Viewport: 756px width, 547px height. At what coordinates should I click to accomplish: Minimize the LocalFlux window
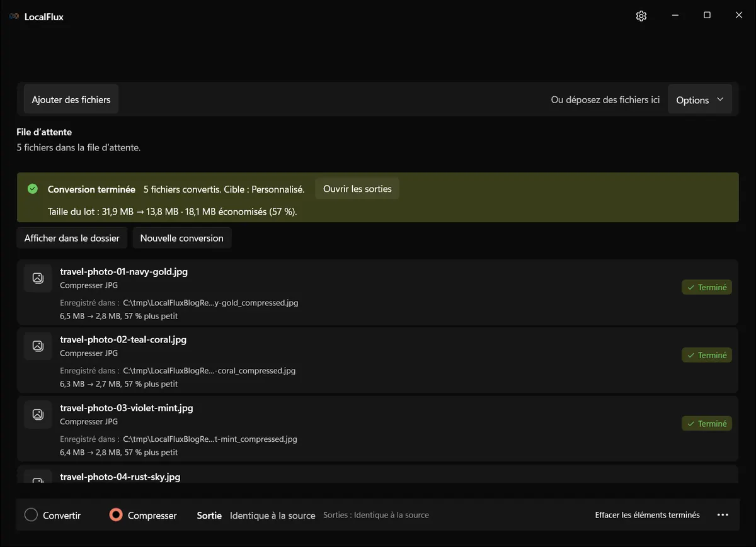675,16
